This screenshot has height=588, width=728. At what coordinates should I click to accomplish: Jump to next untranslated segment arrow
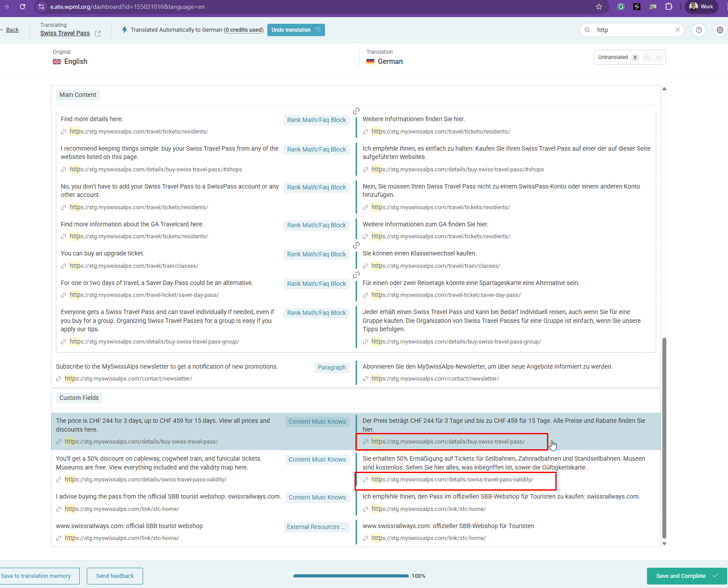658,57
